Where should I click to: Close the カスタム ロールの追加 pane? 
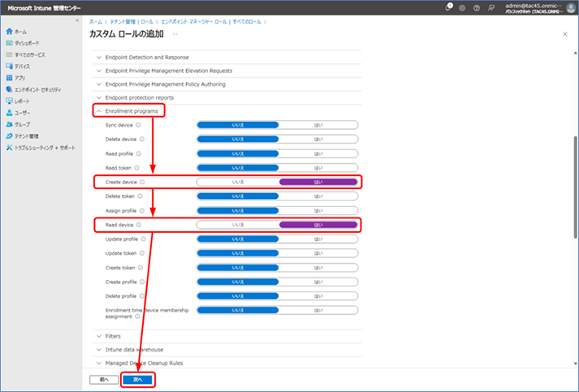coord(565,34)
